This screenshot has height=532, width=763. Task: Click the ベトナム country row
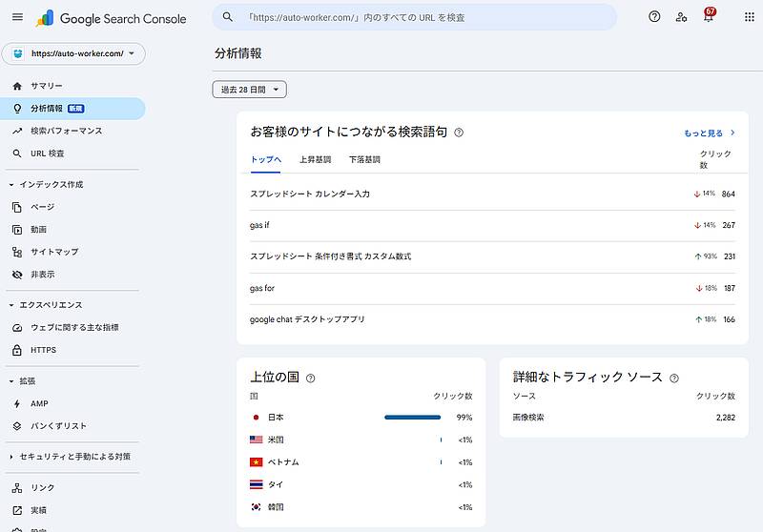point(361,462)
